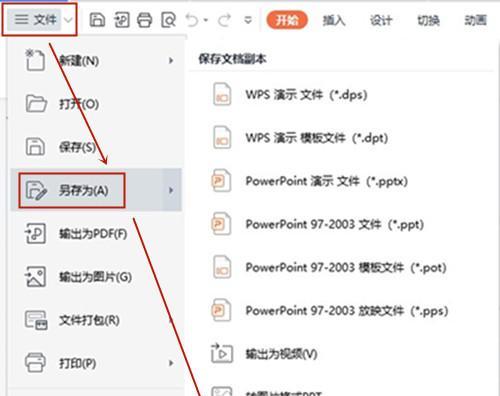Image resolution: width=500 pixels, height=396 pixels.
Task: Expand the 打印(P) submenu arrow
Action: [171, 363]
